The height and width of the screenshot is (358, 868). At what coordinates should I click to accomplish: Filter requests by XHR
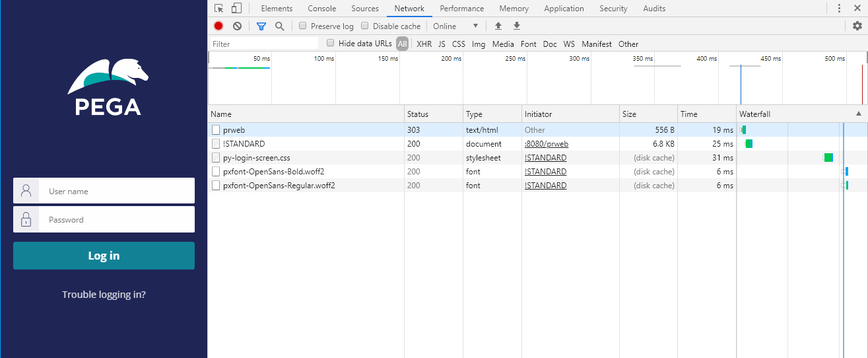coord(424,44)
